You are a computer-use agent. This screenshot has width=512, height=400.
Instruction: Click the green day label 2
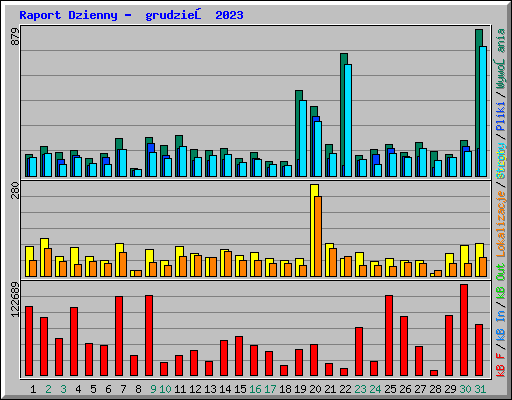[48, 389]
